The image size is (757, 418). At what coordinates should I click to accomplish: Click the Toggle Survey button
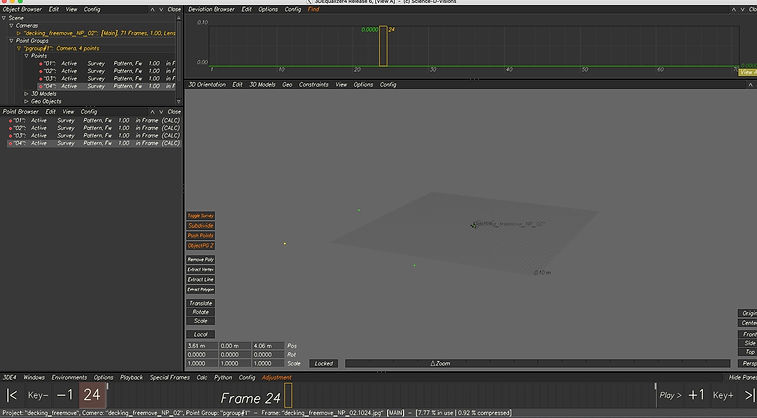click(200, 216)
